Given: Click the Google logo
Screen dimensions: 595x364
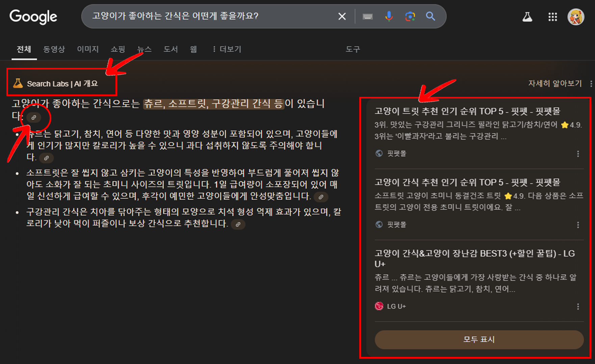Looking at the screenshot, I should [x=33, y=17].
